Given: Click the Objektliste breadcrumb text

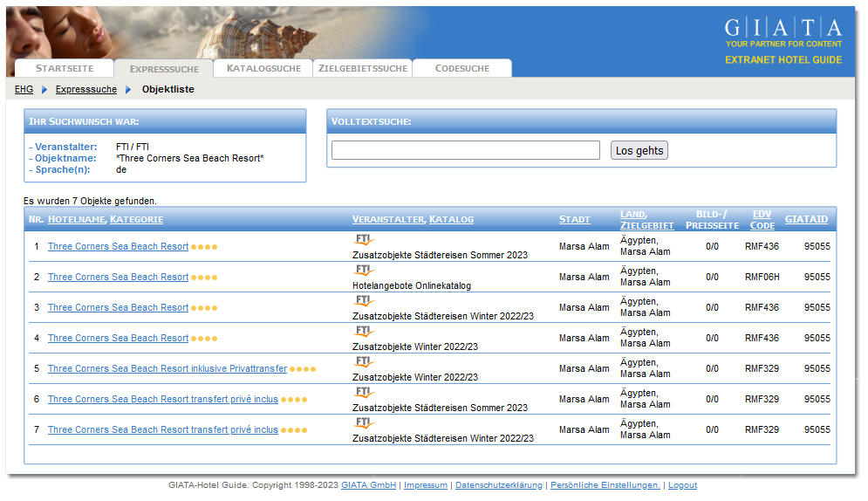Looking at the screenshot, I should [167, 89].
